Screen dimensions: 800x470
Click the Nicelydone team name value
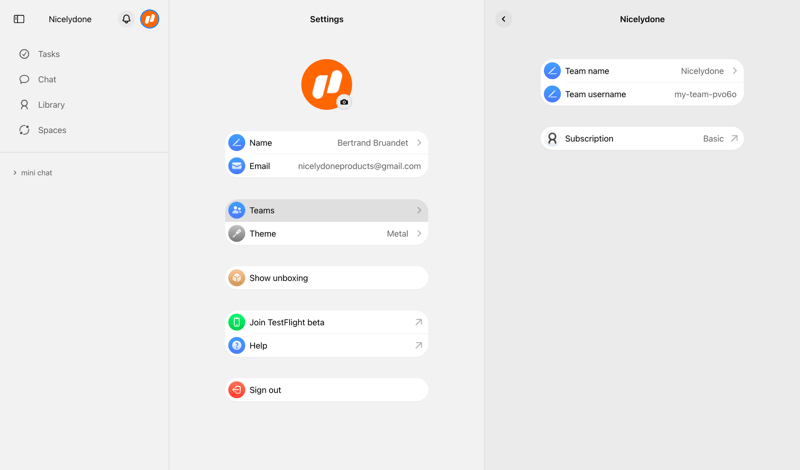[702, 71]
